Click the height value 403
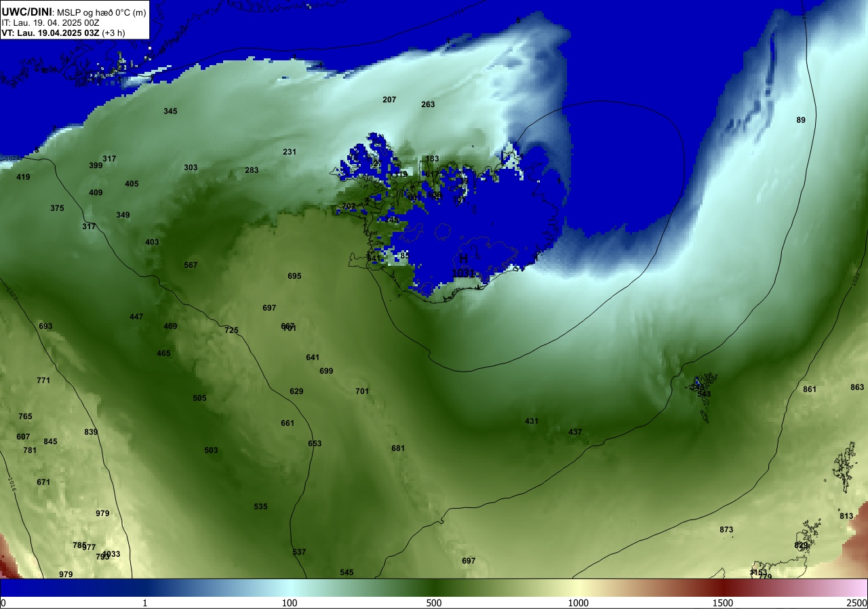The image size is (868, 609). 152,242
